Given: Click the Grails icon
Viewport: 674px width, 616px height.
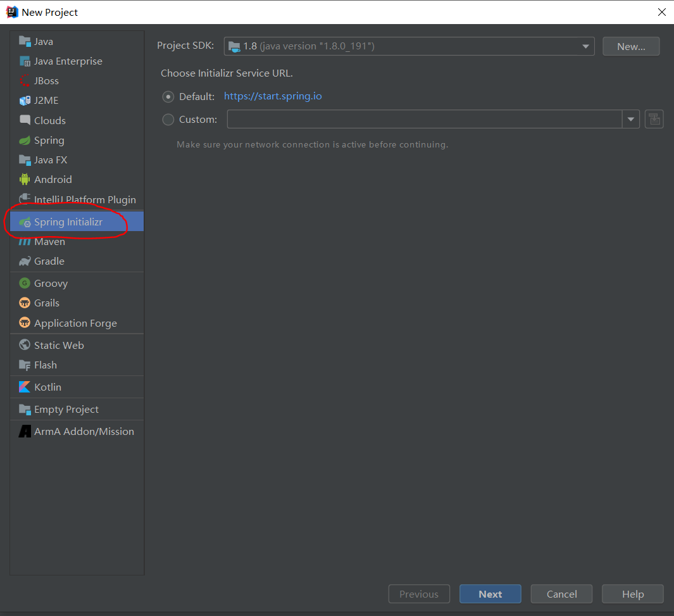Looking at the screenshot, I should click(x=25, y=303).
